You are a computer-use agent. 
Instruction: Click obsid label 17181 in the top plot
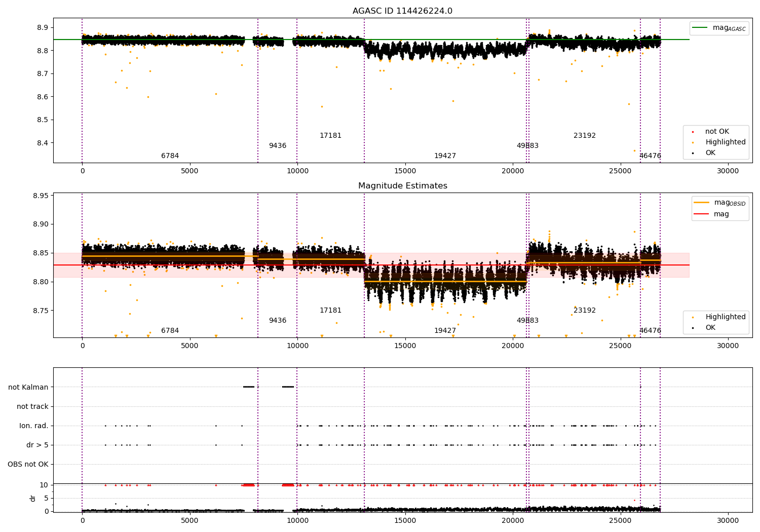(330, 136)
